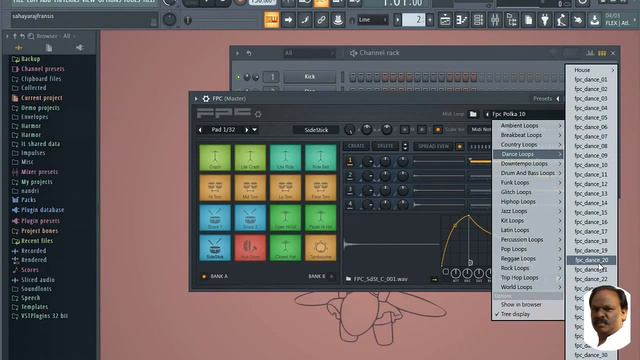Click the Fpc Polka 10 preset name
The width and height of the screenshot is (640, 360).
(x=509, y=114)
